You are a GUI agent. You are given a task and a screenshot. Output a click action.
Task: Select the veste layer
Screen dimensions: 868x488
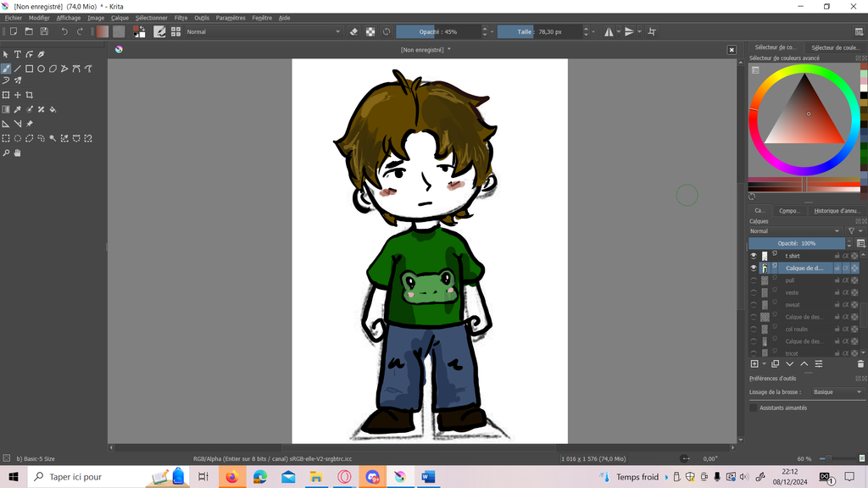tap(792, 292)
